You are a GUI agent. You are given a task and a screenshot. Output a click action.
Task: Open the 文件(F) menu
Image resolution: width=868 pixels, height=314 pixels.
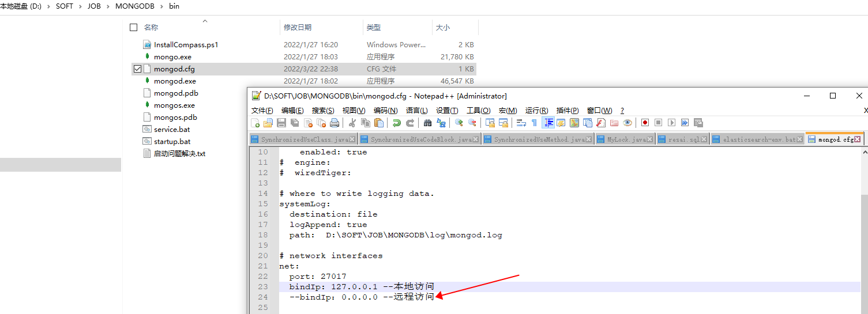click(262, 111)
